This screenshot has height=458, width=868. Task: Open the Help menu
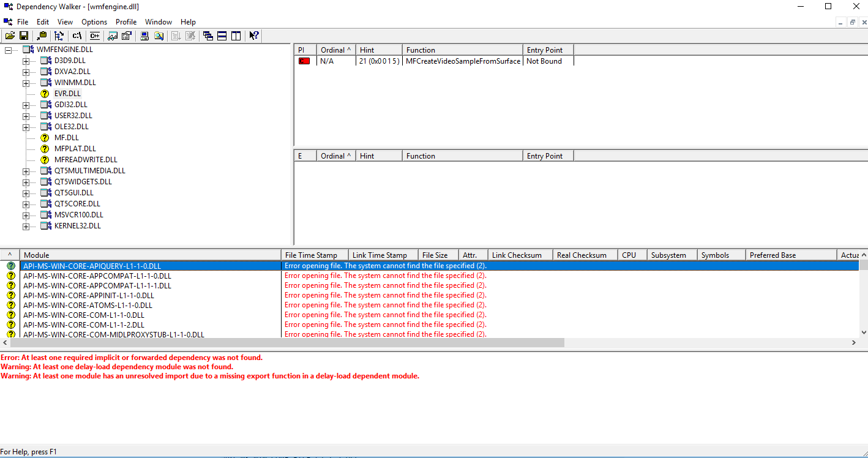pyautogui.click(x=189, y=21)
